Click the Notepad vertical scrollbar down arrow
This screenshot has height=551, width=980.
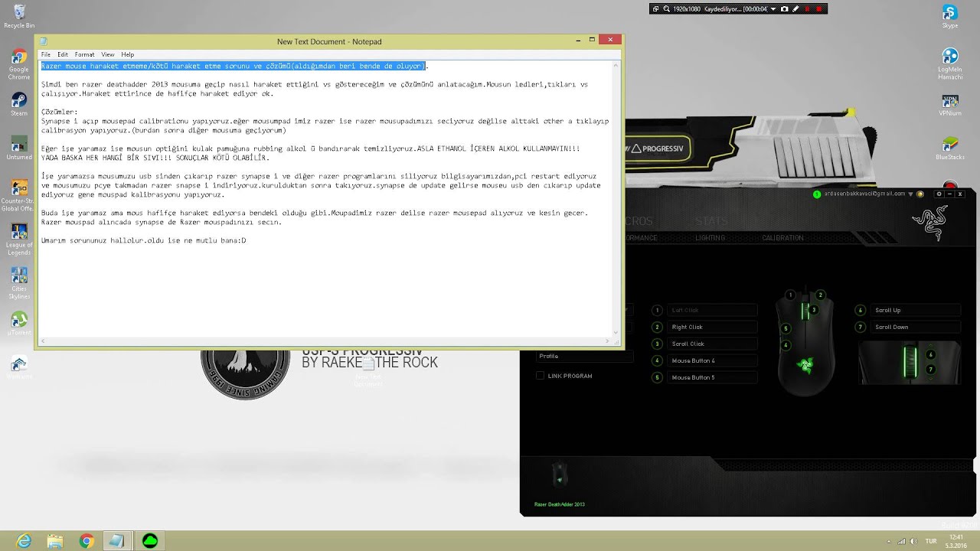(x=616, y=332)
